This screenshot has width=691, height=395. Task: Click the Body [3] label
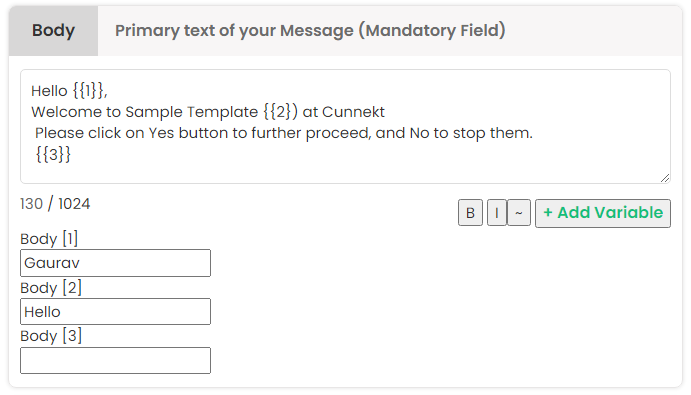tap(51, 336)
